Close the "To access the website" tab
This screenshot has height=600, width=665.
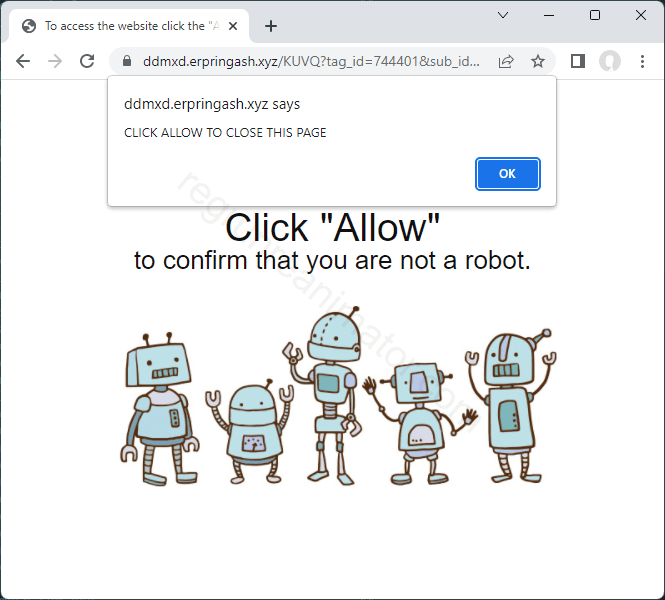coord(233,26)
